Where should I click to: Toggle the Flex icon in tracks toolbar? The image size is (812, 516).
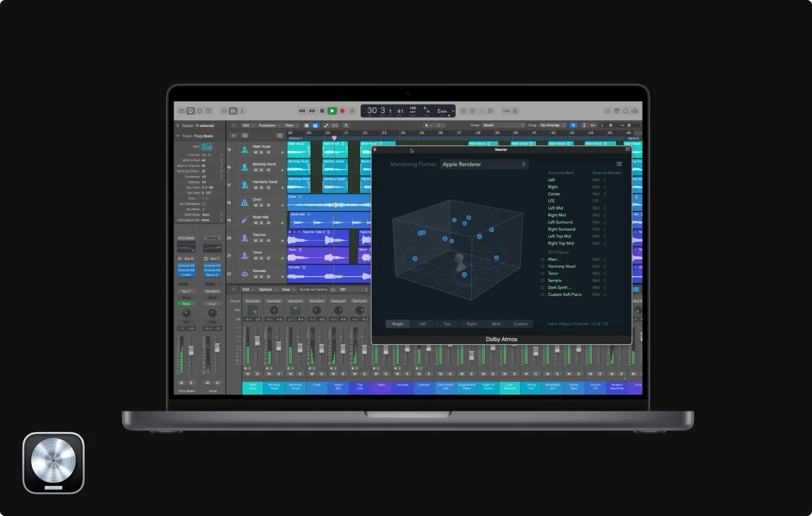(335, 125)
